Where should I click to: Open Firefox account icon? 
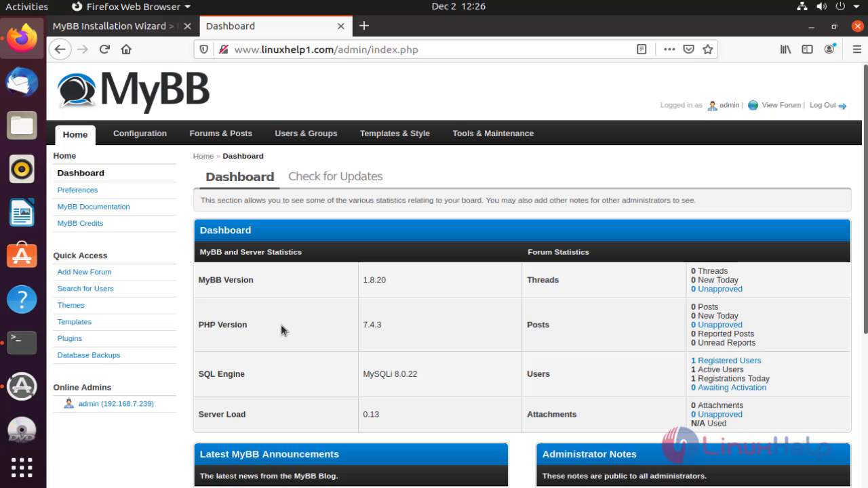829,49
